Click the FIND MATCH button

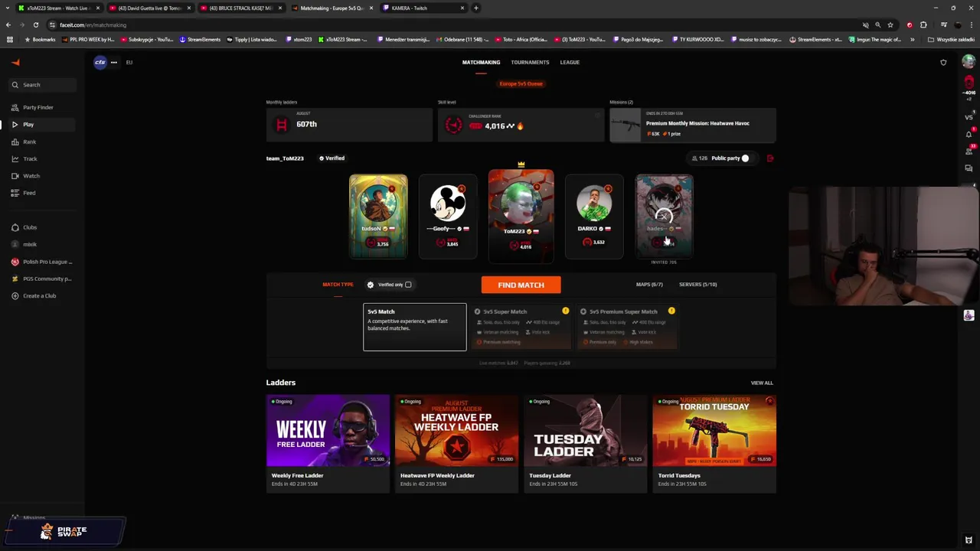tap(521, 285)
